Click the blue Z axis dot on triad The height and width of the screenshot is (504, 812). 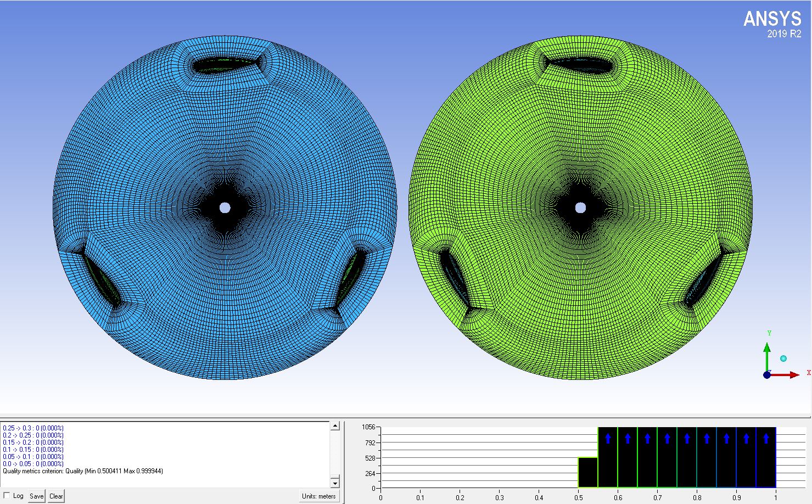click(767, 375)
